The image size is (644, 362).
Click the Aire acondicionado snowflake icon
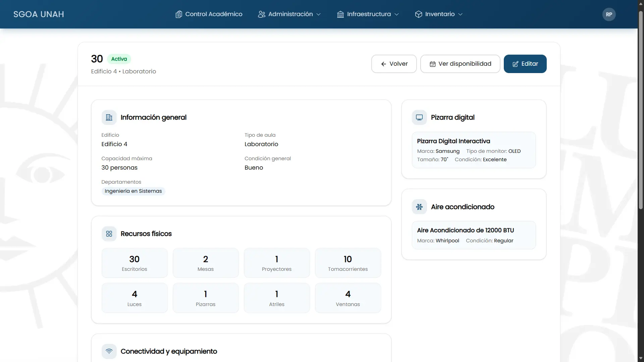pos(419,207)
